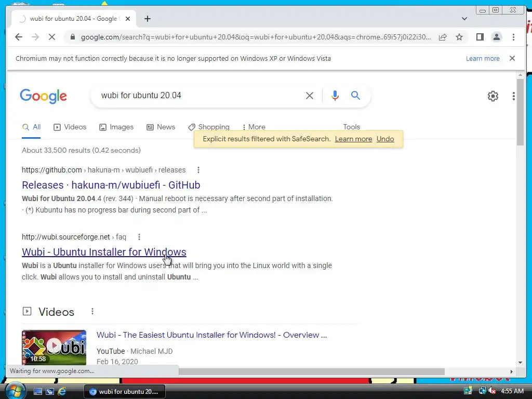Screen dimensions: 532x399
Task: Switch to the Images results tab
Action: (116, 127)
